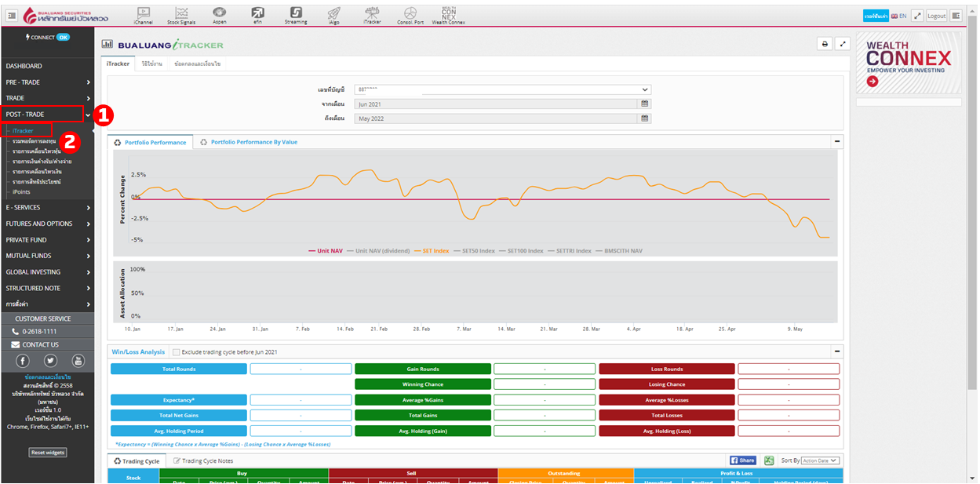Expand the TRADE menu
This screenshot has height=484, width=980.
47,98
